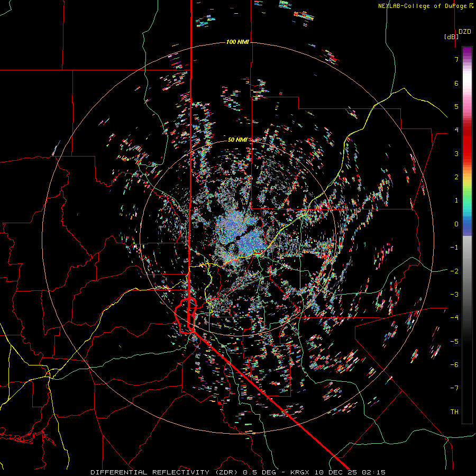Click the thick red polygon outline southwest of radar
Screen dimensions: 476x476
186,316
